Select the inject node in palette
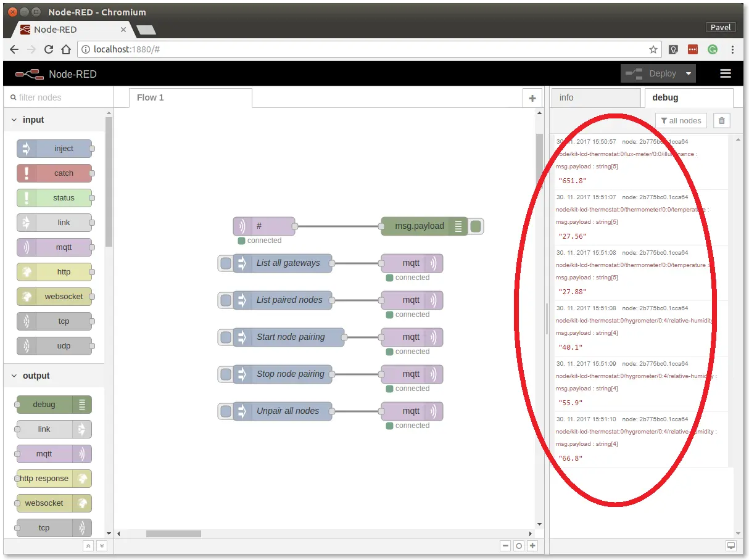The image size is (749, 560). [x=54, y=149]
